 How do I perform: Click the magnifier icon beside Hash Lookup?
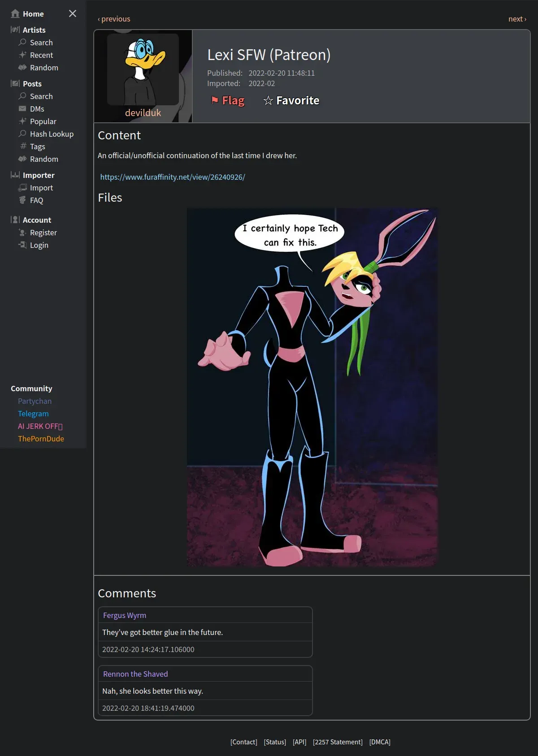22,134
